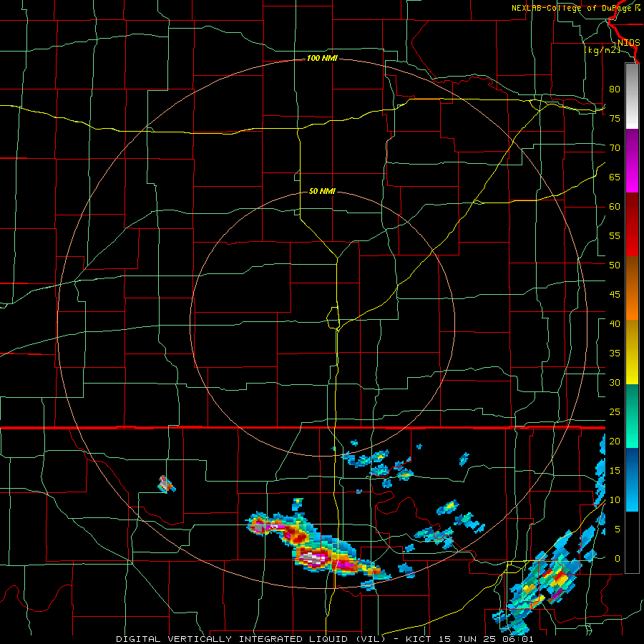Click the 70 value on the scale
Viewport: 644px width, 644px height.
coord(615,148)
